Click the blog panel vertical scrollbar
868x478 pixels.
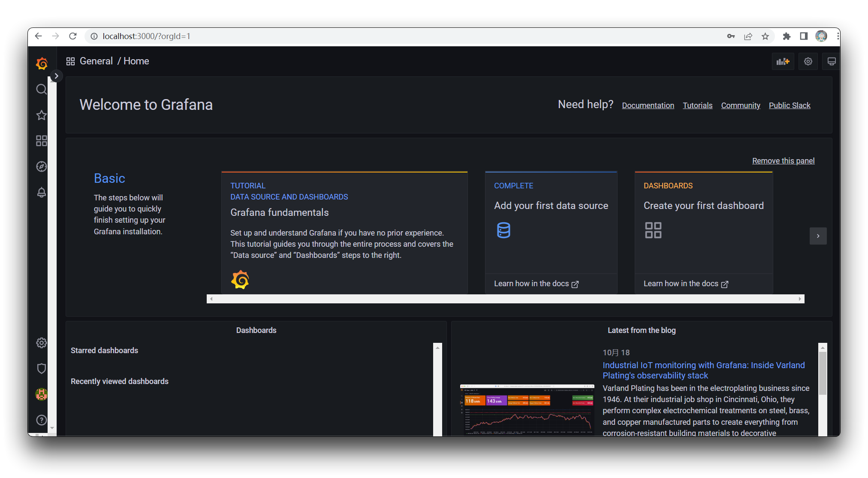[x=822, y=373]
